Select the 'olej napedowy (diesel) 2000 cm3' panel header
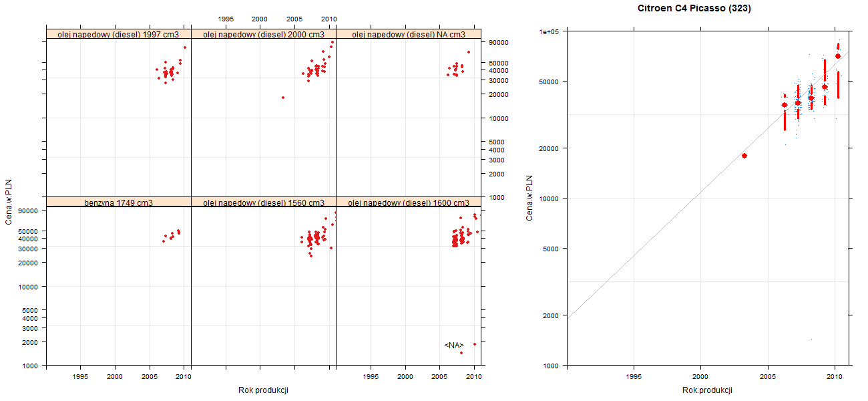 pyautogui.click(x=264, y=34)
